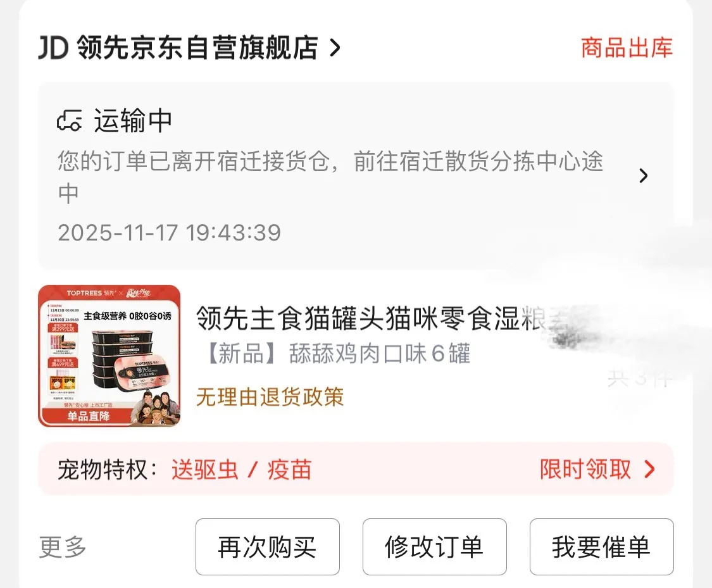View the 无理由退货政策 return policy

pyautogui.click(x=270, y=397)
